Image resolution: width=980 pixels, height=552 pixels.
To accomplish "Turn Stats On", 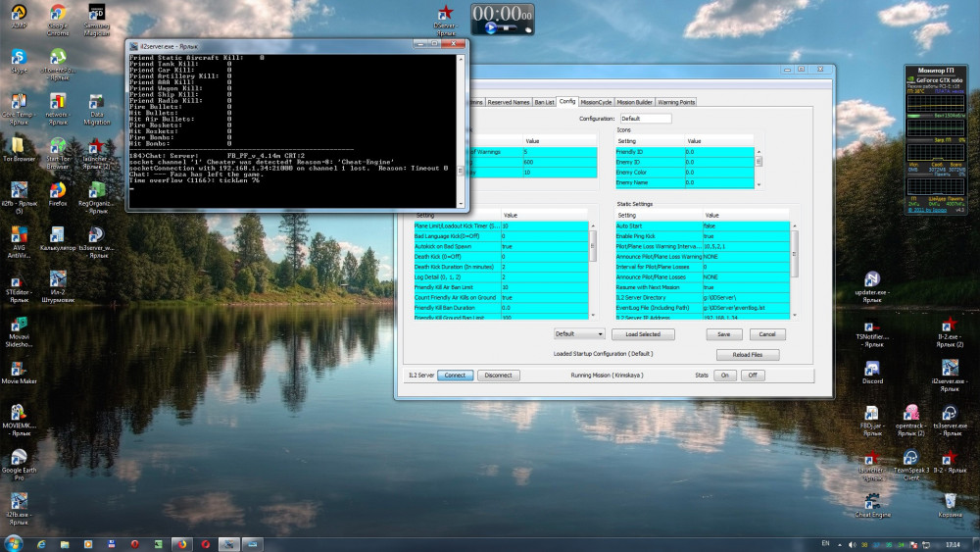I will point(725,375).
